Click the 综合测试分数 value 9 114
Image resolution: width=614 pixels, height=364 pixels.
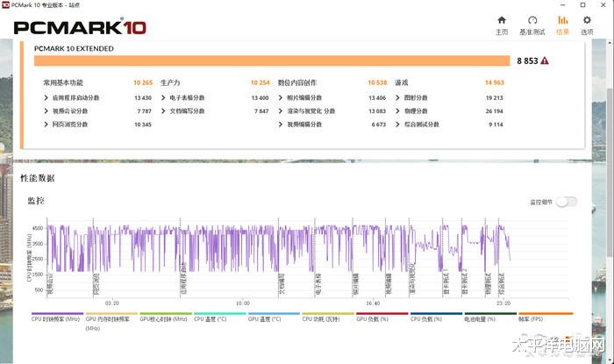[x=496, y=125]
